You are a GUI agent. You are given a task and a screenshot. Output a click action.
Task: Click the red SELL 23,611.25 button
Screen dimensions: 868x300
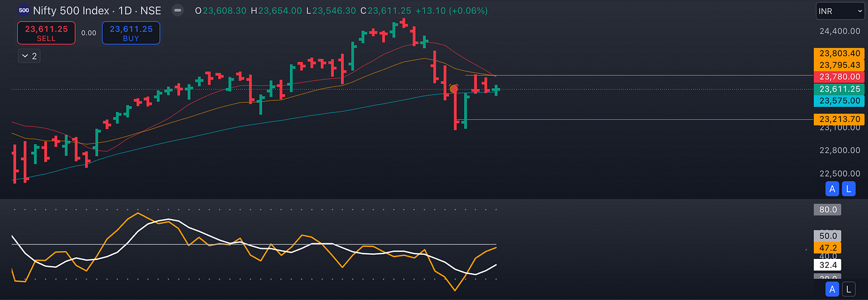pyautogui.click(x=46, y=33)
